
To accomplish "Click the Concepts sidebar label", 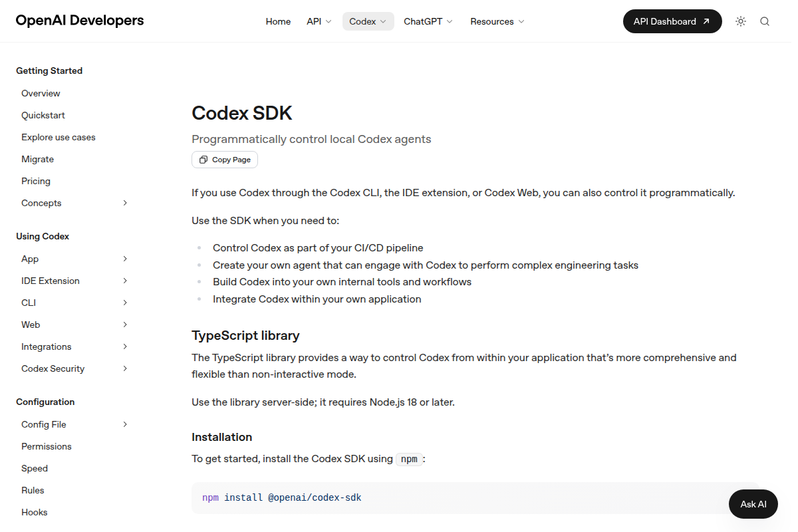I will tap(41, 203).
